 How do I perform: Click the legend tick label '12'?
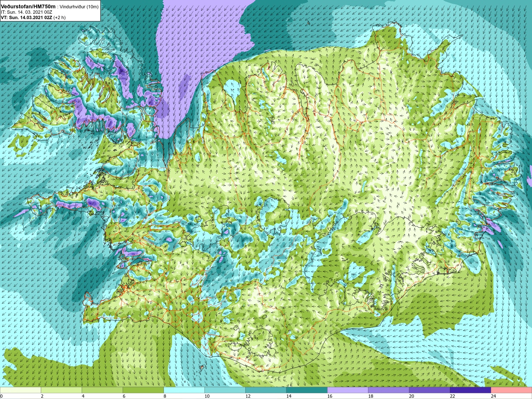point(247,396)
